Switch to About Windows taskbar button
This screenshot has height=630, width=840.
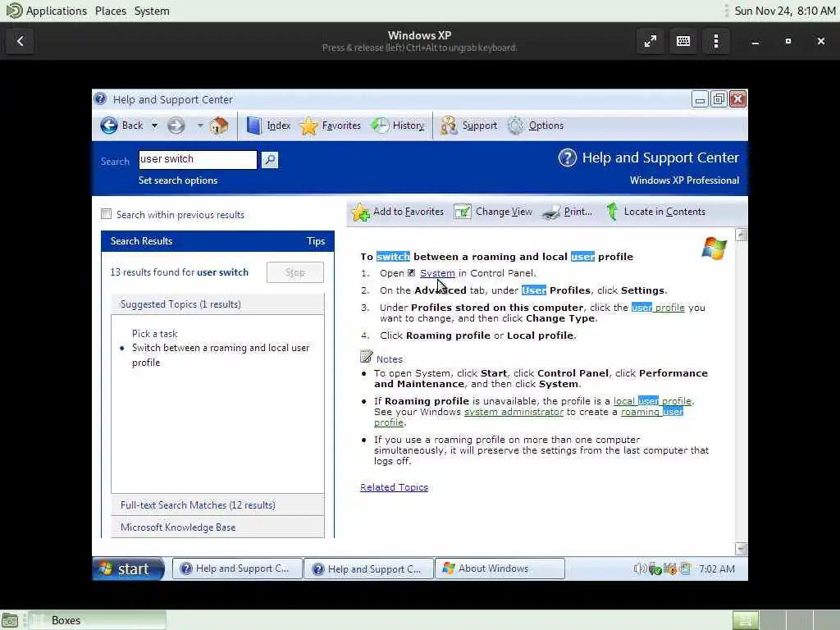tap(500, 568)
